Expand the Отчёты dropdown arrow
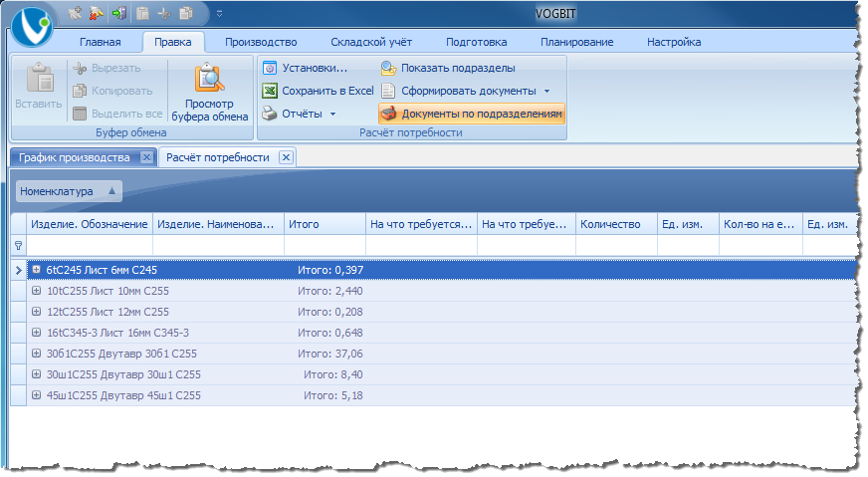 (x=332, y=115)
